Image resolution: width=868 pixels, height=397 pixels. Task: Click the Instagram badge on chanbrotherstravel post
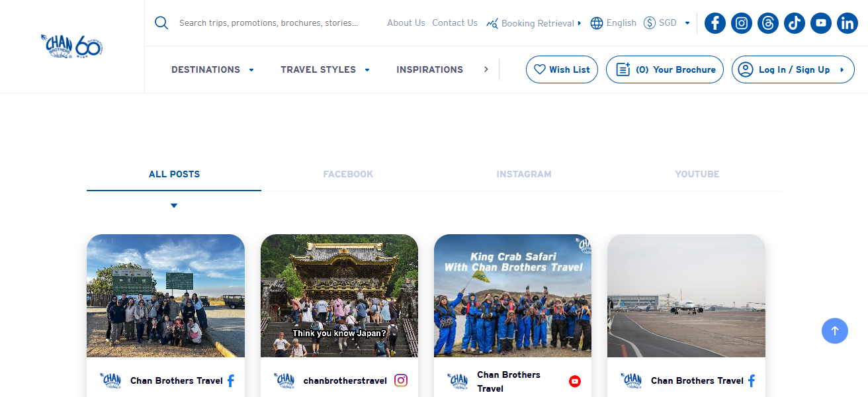click(400, 380)
